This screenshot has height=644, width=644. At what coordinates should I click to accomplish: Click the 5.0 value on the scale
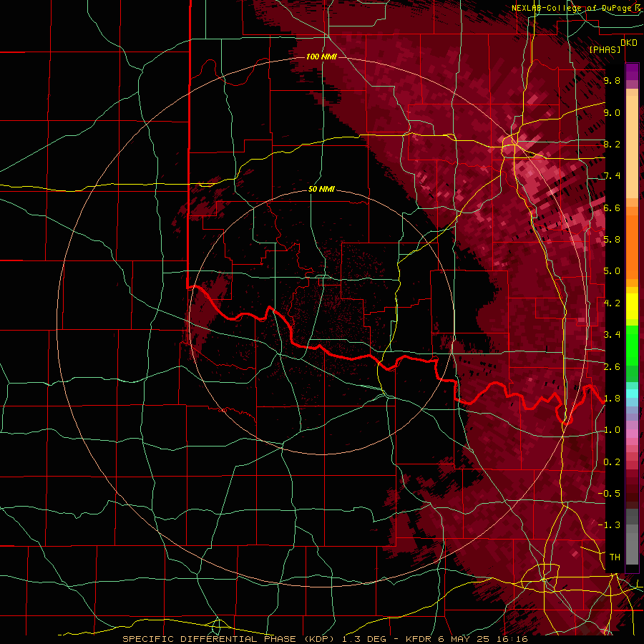(x=612, y=271)
